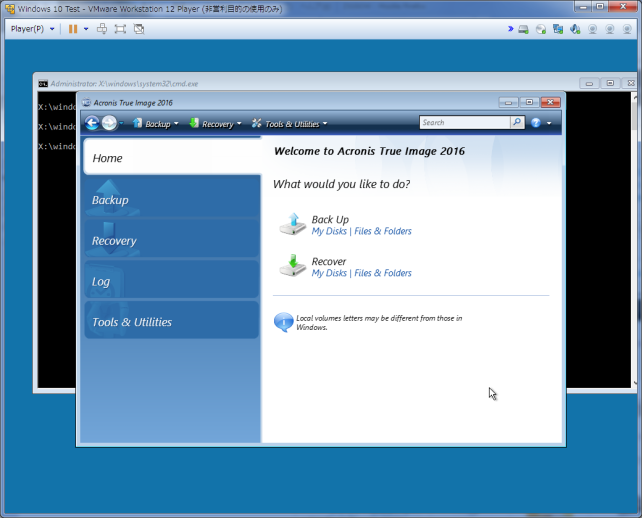Viewport: 642px width, 518px height.
Task: Select the Log sidebar tab
Action: pyautogui.click(x=172, y=280)
